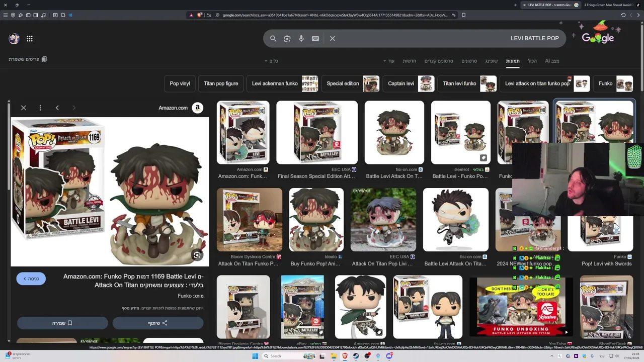Filter by the Titan levi funko chip
The image size is (644, 362).
(x=467, y=83)
